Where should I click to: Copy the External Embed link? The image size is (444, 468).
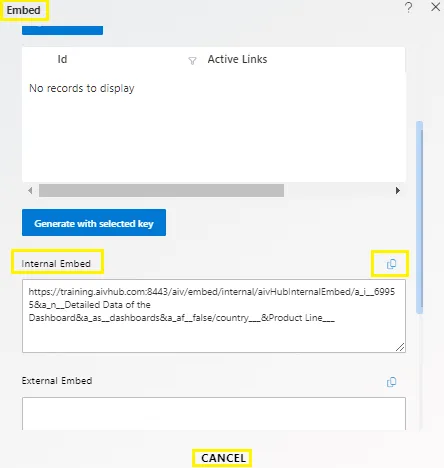391,382
